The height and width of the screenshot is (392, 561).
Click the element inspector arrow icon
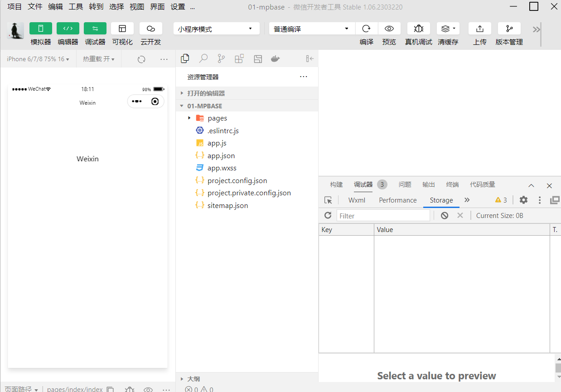pyautogui.click(x=328, y=200)
